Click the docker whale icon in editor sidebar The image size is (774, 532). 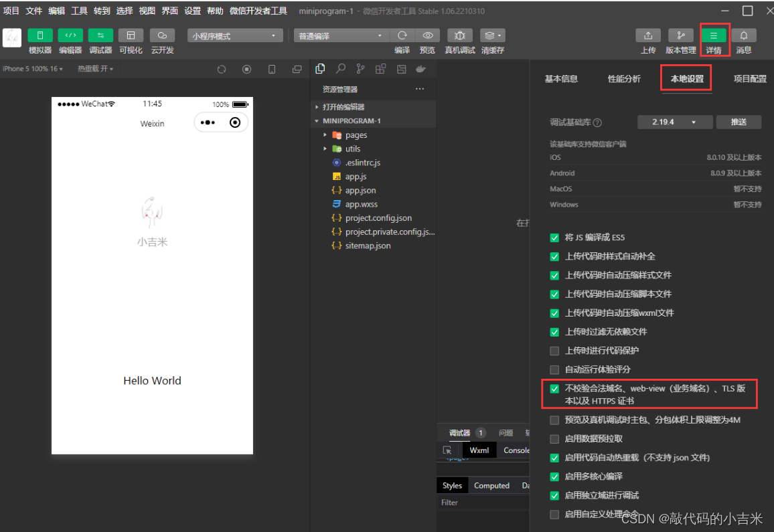coord(421,69)
